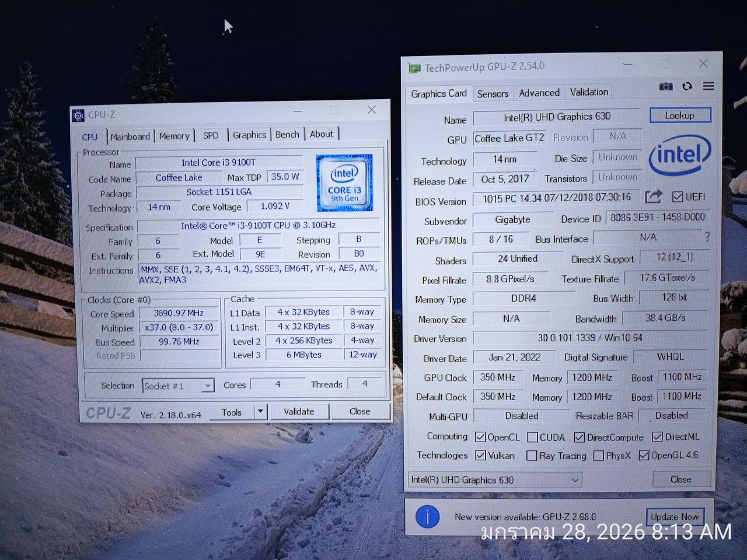Open the Mainboard tab
This screenshot has height=560, width=747.
tap(130, 136)
